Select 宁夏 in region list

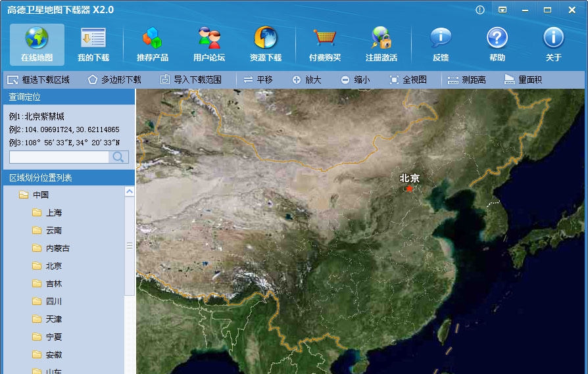point(47,337)
